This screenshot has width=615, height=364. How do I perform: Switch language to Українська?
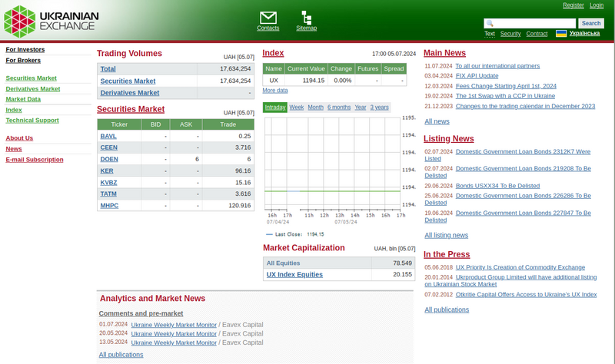[584, 33]
